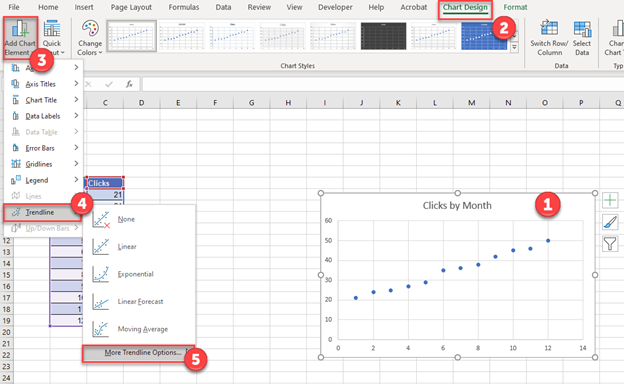624x384 pixels.
Task: Expand the Data Labels submenu arrow
Action: pyautogui.click(x=76, y=115)
